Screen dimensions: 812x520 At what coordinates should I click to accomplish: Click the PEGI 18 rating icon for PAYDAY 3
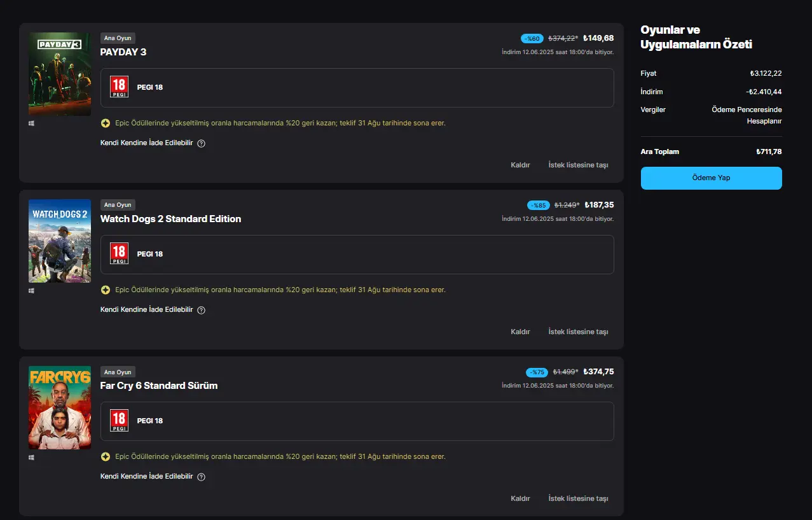click(x=119, y=87)
